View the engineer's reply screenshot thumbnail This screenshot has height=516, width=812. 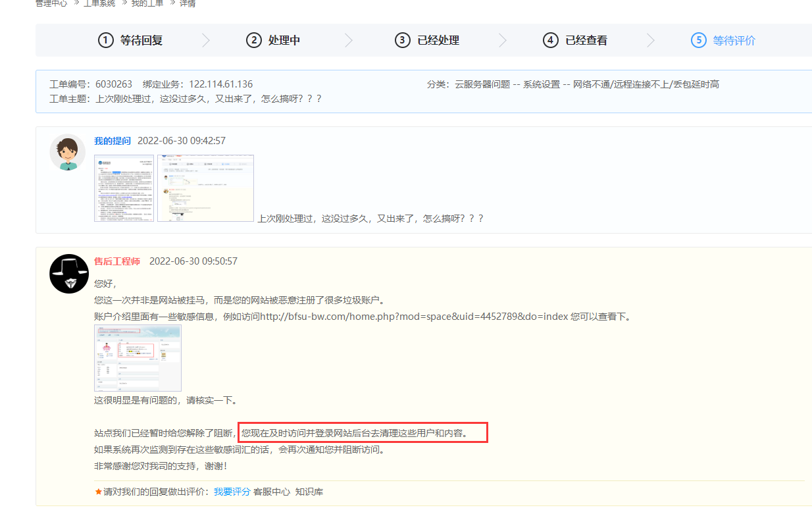click(x=138, y=358)
